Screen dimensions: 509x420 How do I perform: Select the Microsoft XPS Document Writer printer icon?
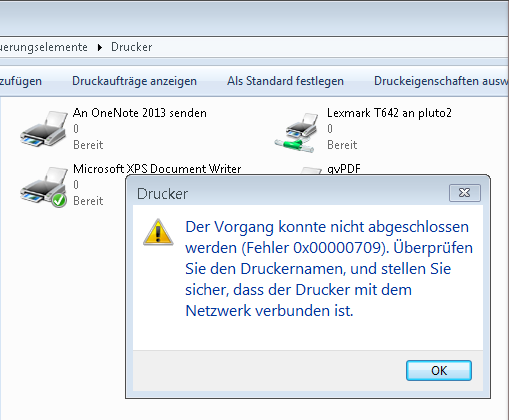pyautogui.click(x=44, y=187)
